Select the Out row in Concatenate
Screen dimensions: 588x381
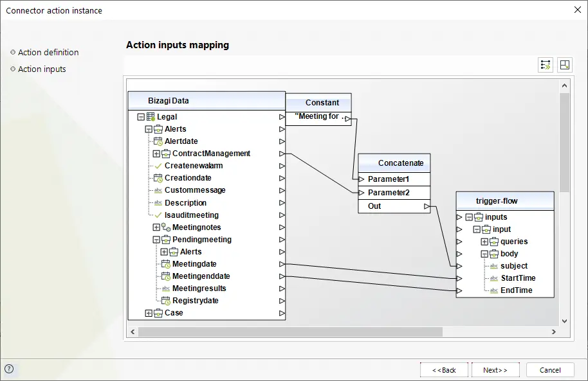pyautogui.click(x=394, y=206)
